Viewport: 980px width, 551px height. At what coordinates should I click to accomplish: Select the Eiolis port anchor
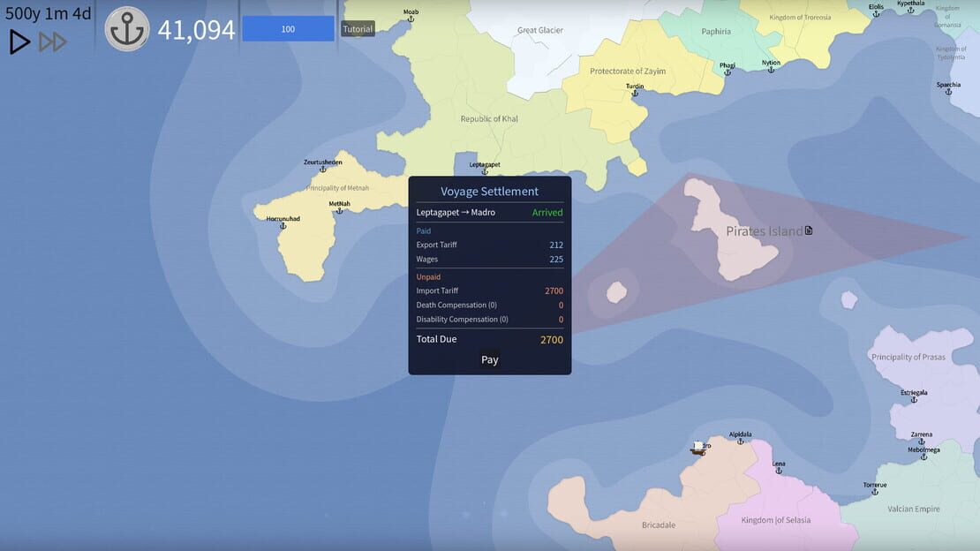[x=876, y=14]
